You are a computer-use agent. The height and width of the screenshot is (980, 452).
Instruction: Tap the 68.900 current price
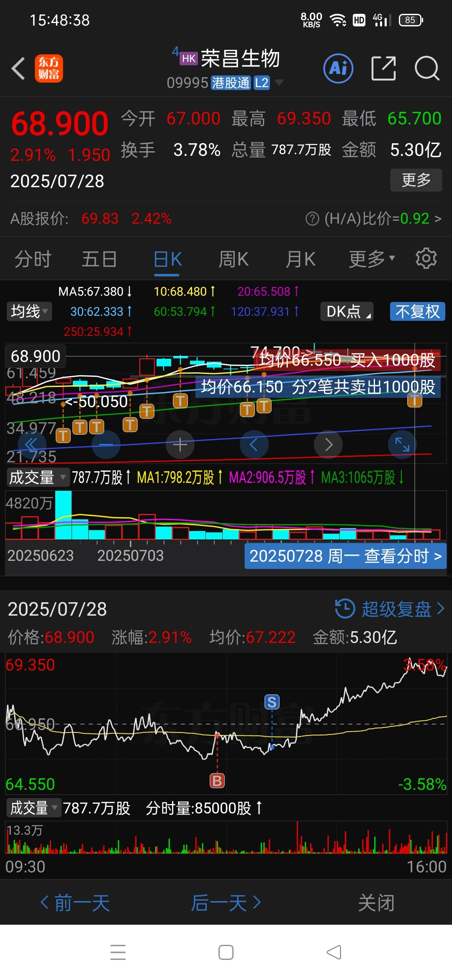tap(60, 124)
